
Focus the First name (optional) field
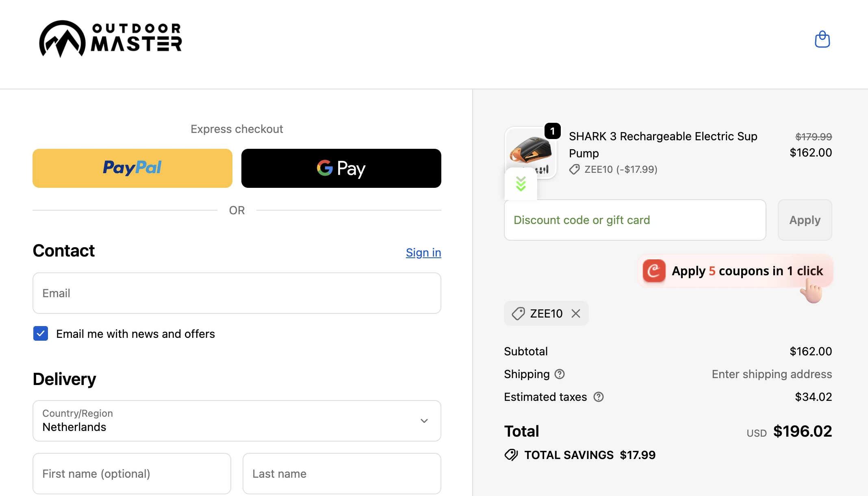point(132,474)
